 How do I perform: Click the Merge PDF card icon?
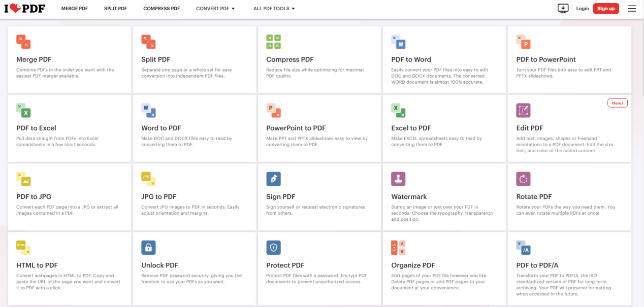pyautogui.click(x=23, y=42)
